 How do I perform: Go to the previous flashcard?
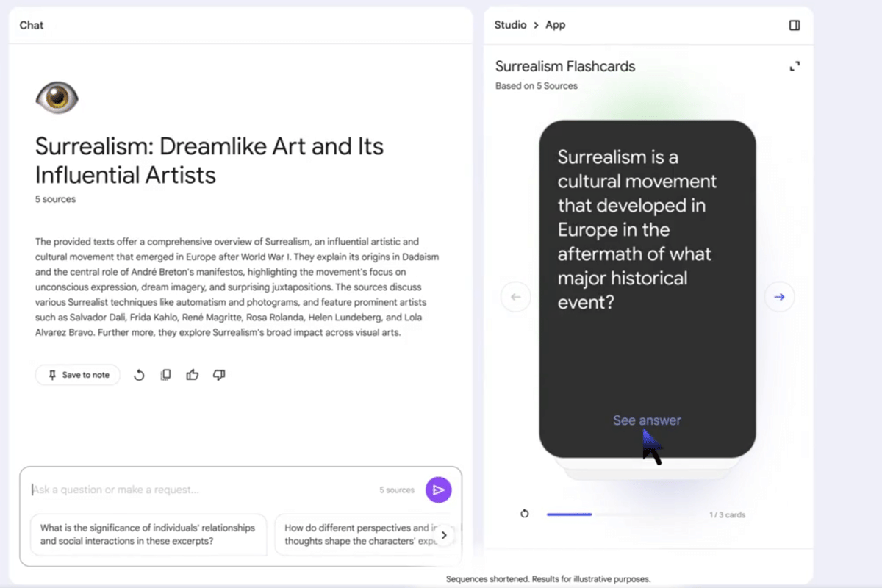pyautogui.click(x=515, y=297)
